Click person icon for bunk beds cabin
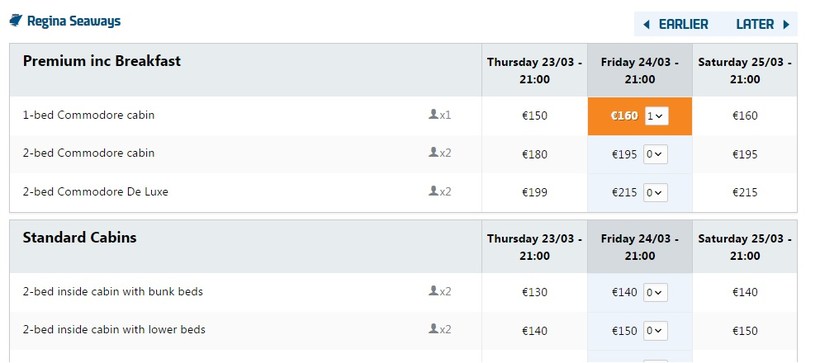The height and width of the screenshot is (363, 820). coord(433,290)
